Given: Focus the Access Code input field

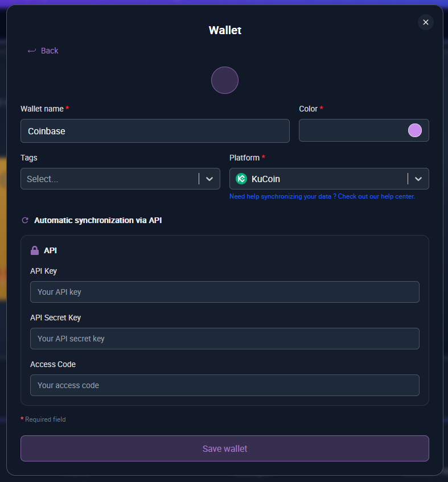Looking at the screenshot, I should 224,385.
